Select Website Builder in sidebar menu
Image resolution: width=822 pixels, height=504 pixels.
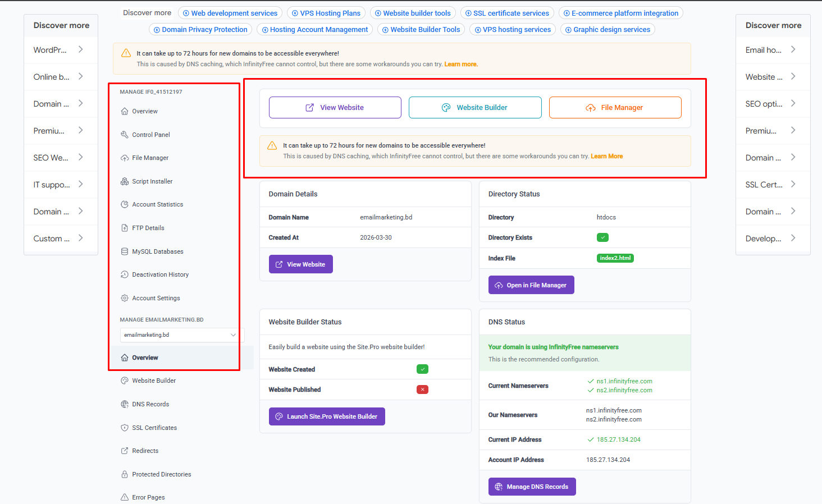tap(154, 381)
